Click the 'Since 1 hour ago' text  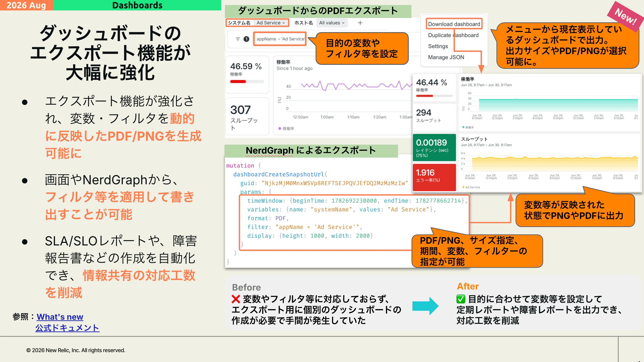[294, 68]
